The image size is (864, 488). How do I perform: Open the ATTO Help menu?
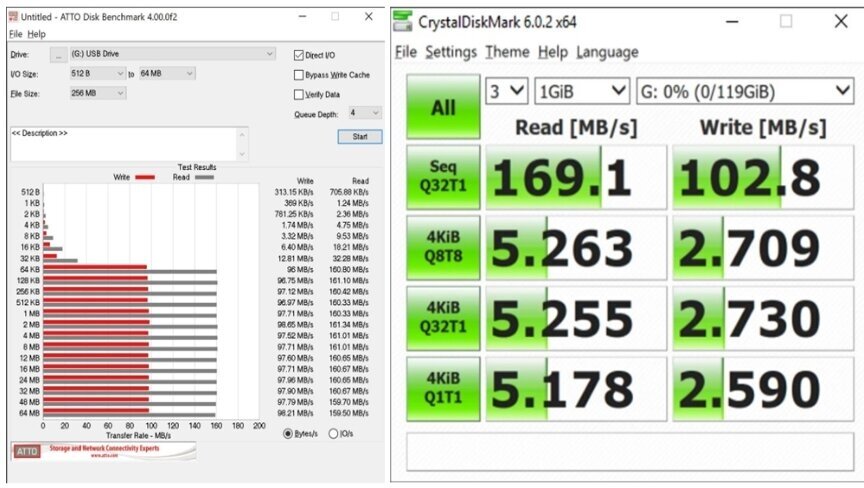(36, 34)
